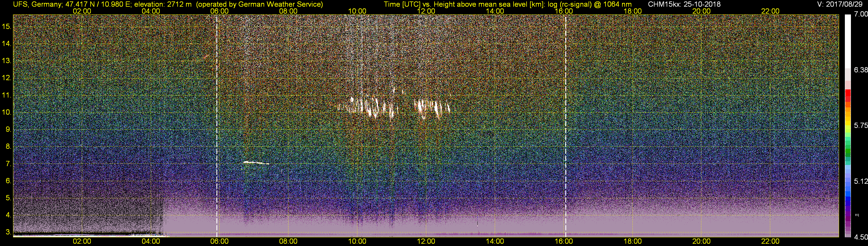
Task: Select the colorbar label 5.12
Action: [861, 181]
